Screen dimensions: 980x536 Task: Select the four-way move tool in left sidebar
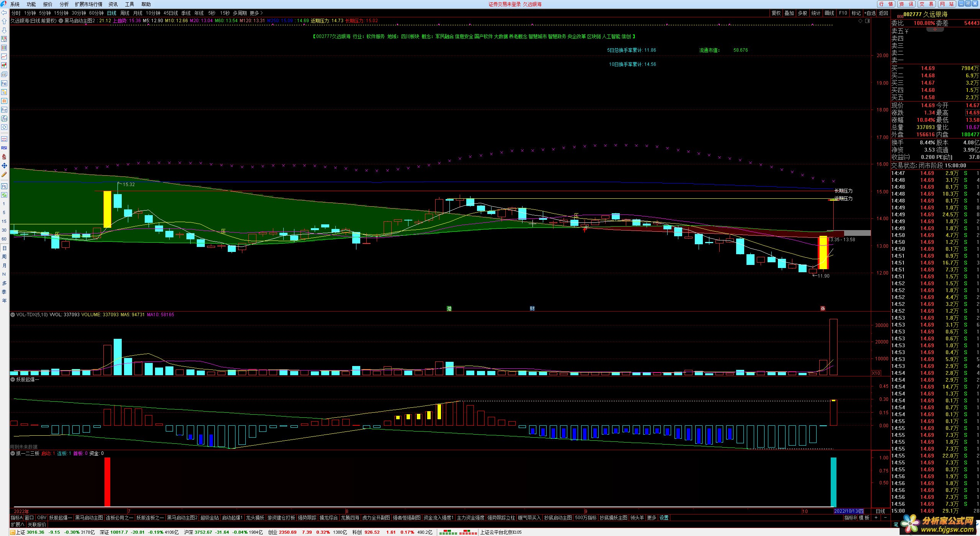[4, 165]
